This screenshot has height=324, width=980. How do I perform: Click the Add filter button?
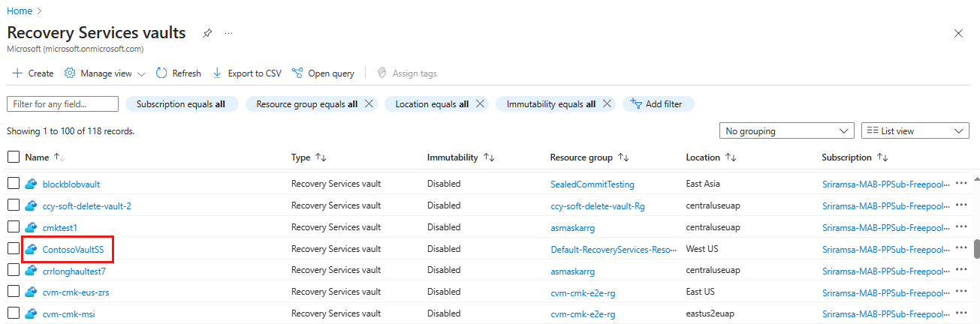click(x=658, y=104)
